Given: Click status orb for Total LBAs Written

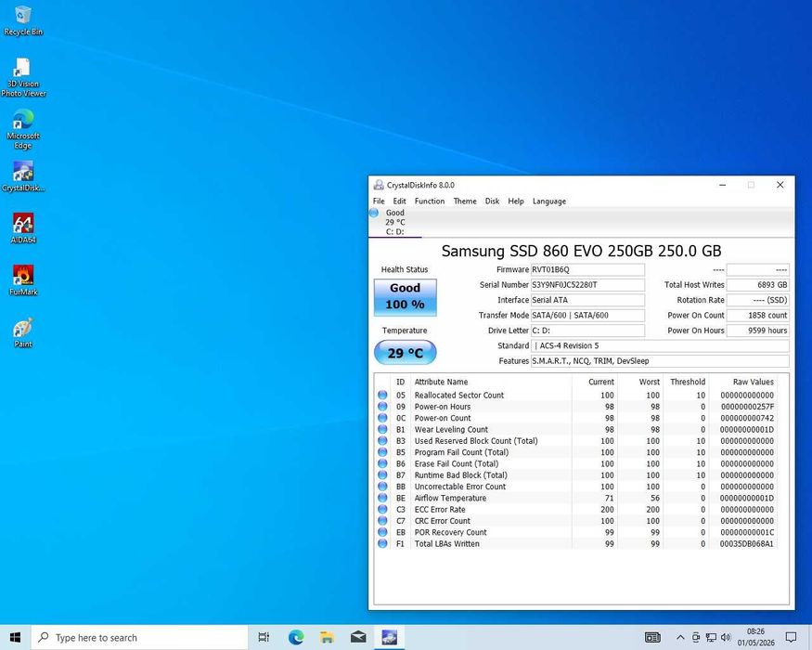Looking at the screenshot, I should [382, 543].
